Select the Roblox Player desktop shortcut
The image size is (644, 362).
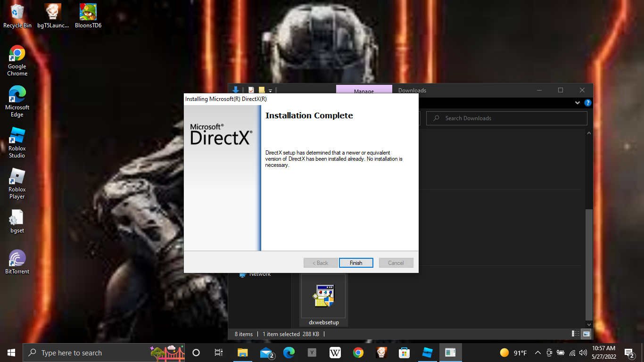tap(17, 183)
